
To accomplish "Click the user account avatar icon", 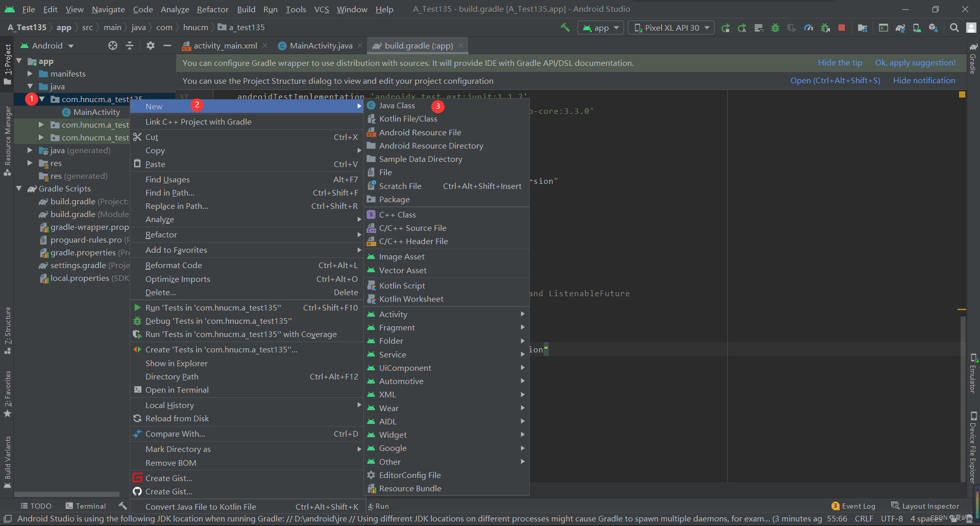I will 971,28.
